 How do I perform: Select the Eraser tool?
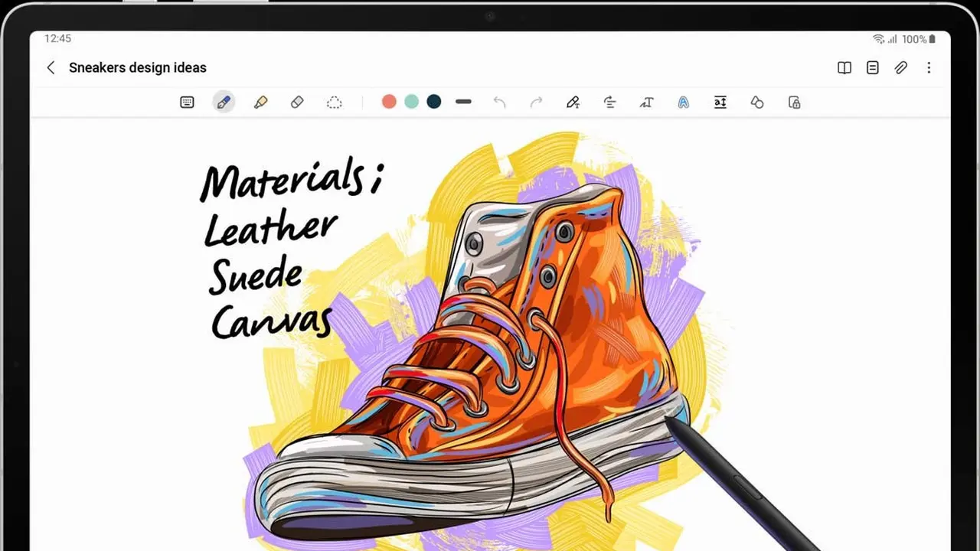click(x=297, y=102)
